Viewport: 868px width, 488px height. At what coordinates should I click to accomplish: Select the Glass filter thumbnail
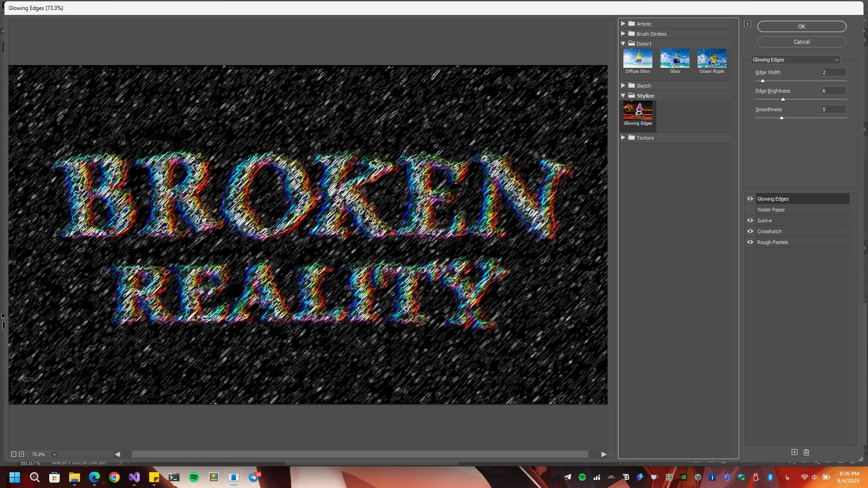point(675,59)
